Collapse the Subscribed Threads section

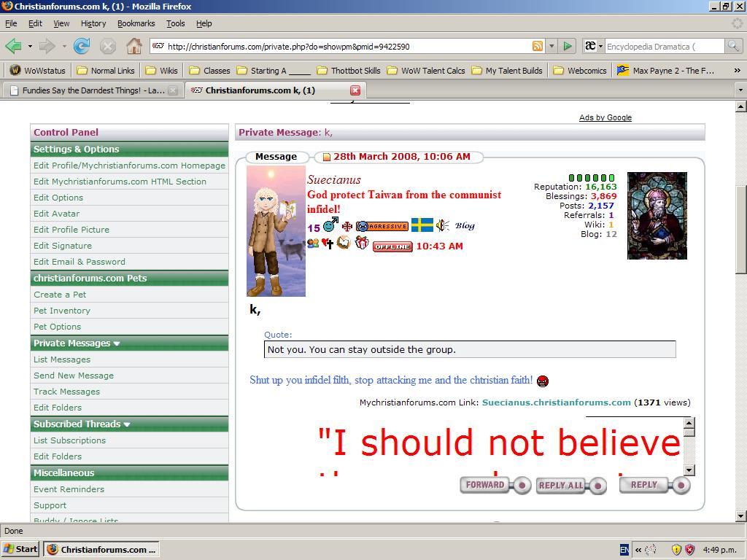[x=127, y=424]
